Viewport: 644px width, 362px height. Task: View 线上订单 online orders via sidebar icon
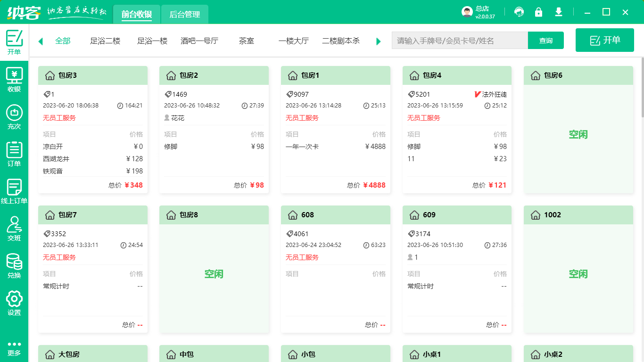coord(14,190)
